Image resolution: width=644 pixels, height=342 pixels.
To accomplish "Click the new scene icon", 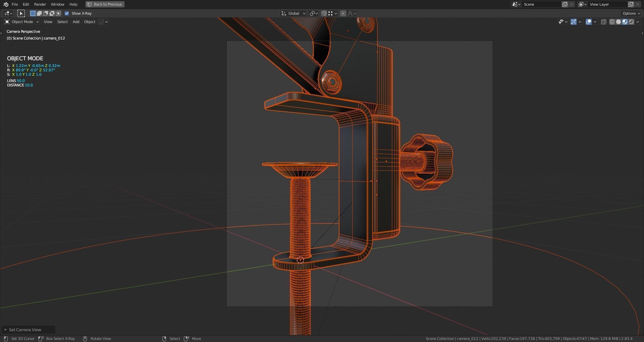I will pyautogui.click(x=565, y=4).
